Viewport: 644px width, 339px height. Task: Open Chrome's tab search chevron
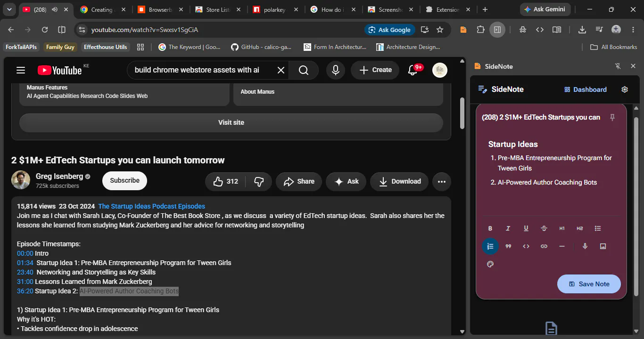9,9
